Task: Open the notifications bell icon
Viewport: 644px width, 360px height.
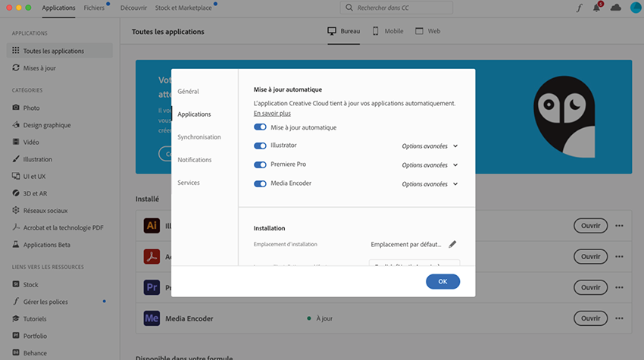Action: (x=597, y=8)
